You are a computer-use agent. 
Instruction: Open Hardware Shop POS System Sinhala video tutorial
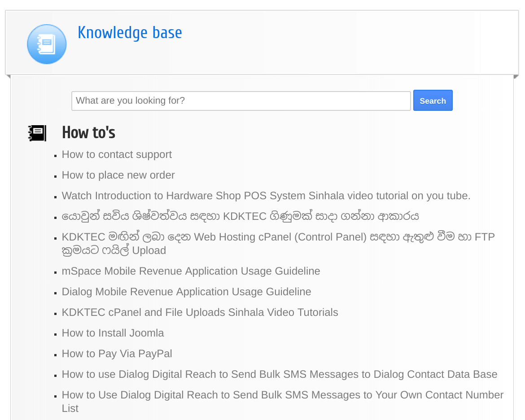pos(266,196)
